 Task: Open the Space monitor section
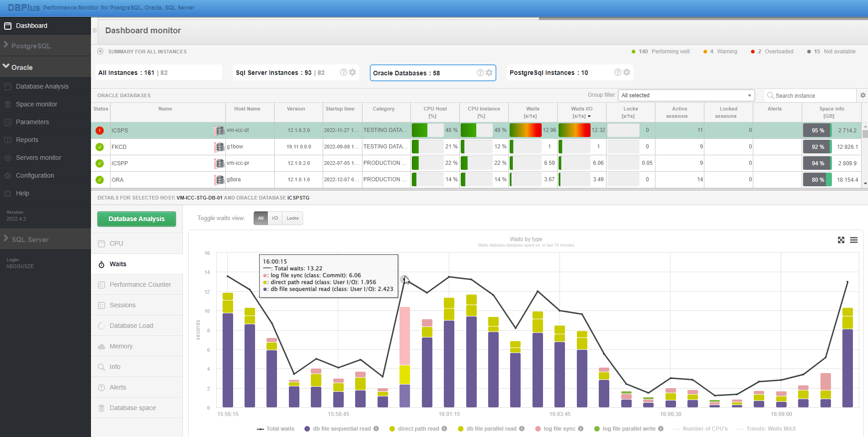(37, 104)
